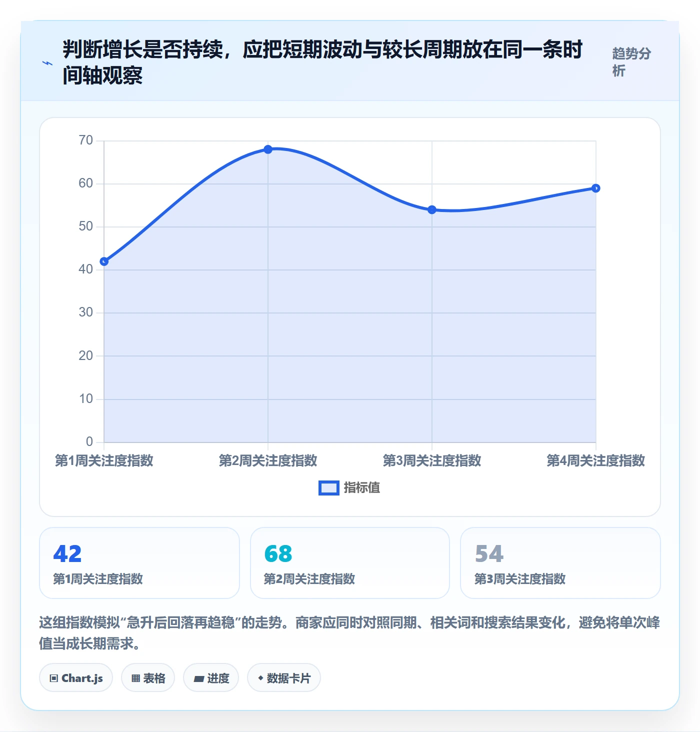
Task: Click the y-axis value 20
Action: point(86,356)
